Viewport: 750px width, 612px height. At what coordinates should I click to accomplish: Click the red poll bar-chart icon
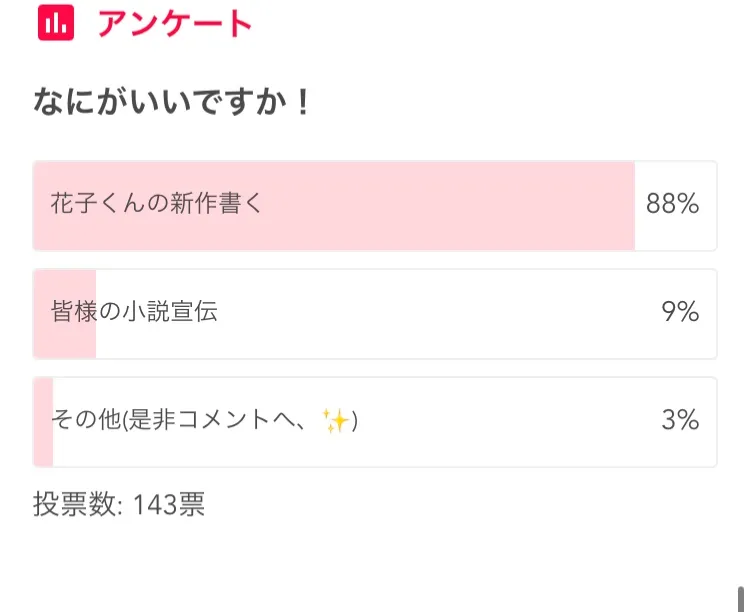click(56, 22)
